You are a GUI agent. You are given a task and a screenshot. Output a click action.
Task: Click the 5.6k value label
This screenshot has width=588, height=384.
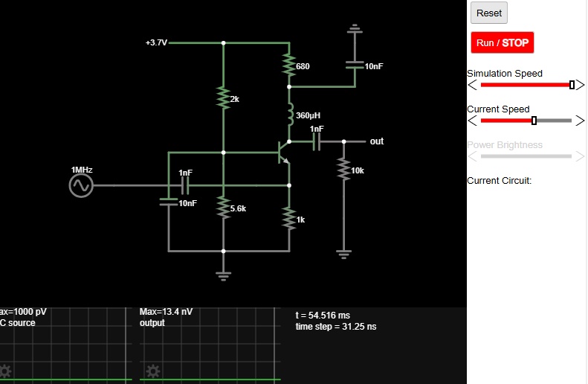coord(238,208)
